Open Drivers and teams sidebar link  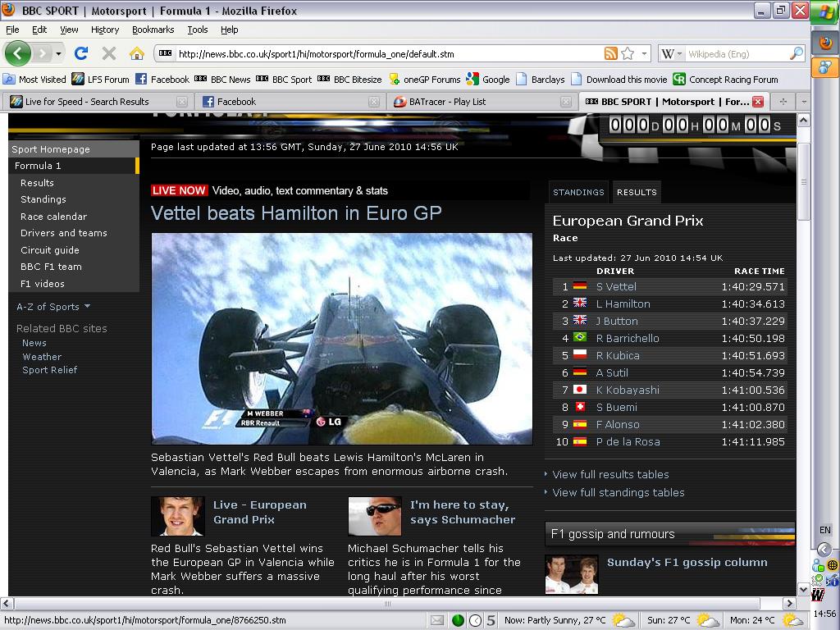pos(64,233)
